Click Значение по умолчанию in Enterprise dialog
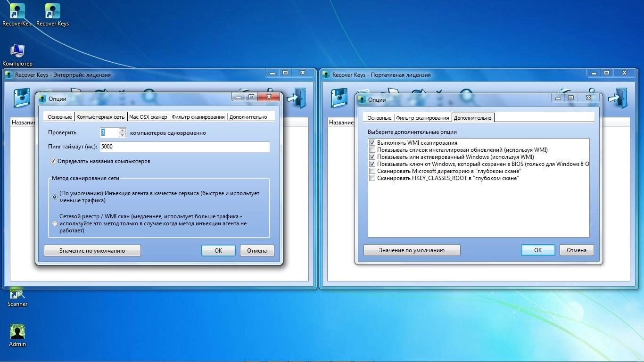Screen dimensions: 644x362 coord(92,250)
